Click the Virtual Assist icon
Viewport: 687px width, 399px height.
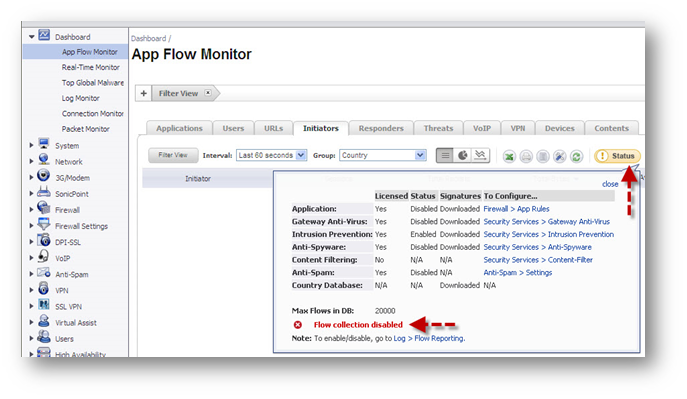(43, 321)
